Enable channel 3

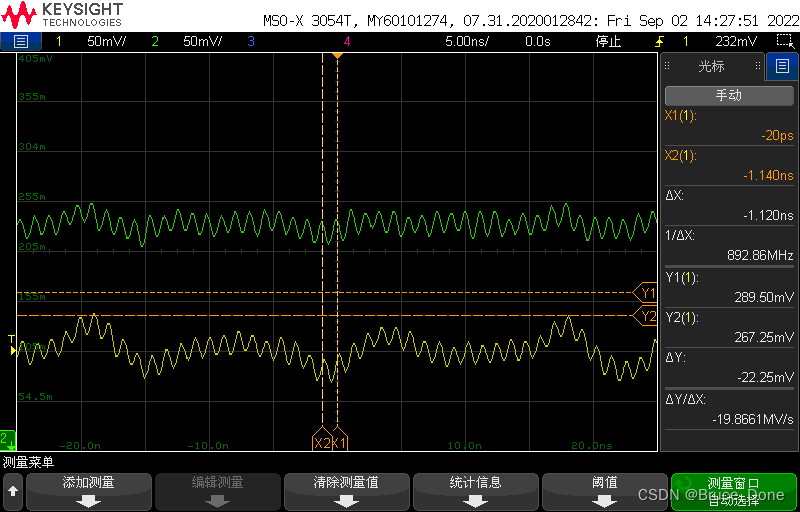251,41
